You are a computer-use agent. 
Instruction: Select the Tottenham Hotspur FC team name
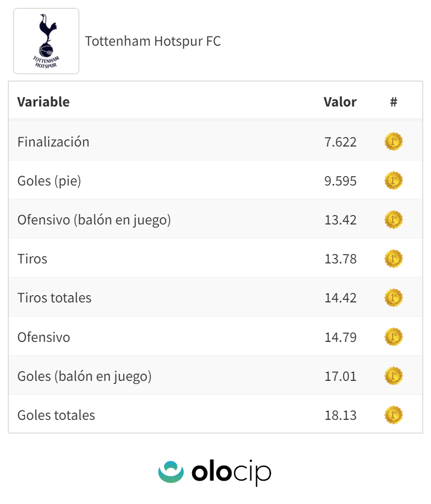tap(153, 41)
